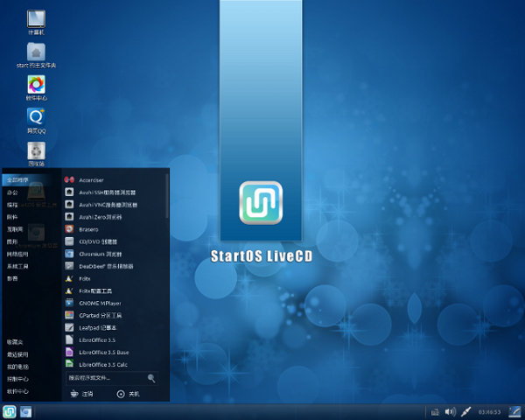The width and height of the screenshot is (525, 420).
Task: Open the start home folder icon
Action: click(x=36, y=52)
